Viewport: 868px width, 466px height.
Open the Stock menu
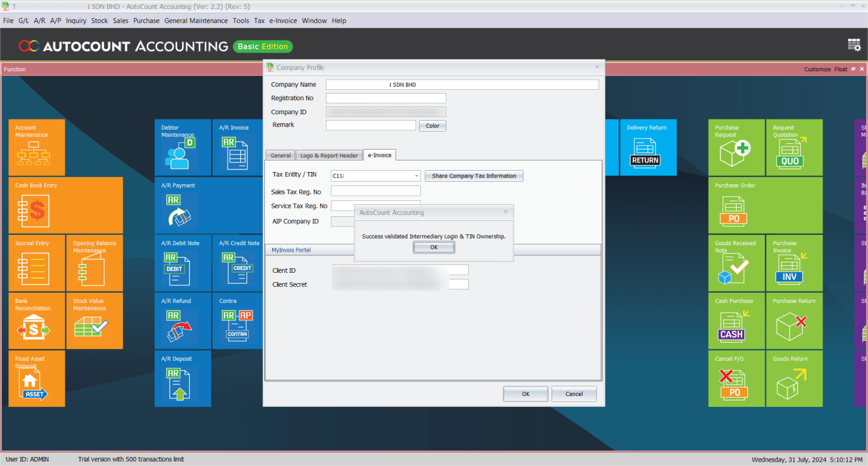point(99,21)
